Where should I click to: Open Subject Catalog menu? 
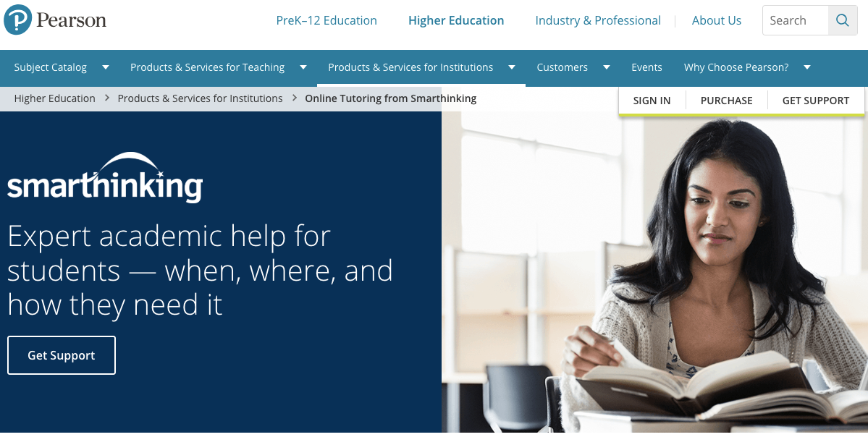tap(51, 67)
